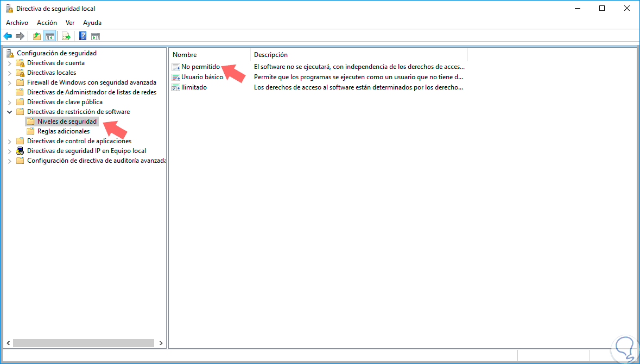Open the Archivo menu

click(17, 23)
